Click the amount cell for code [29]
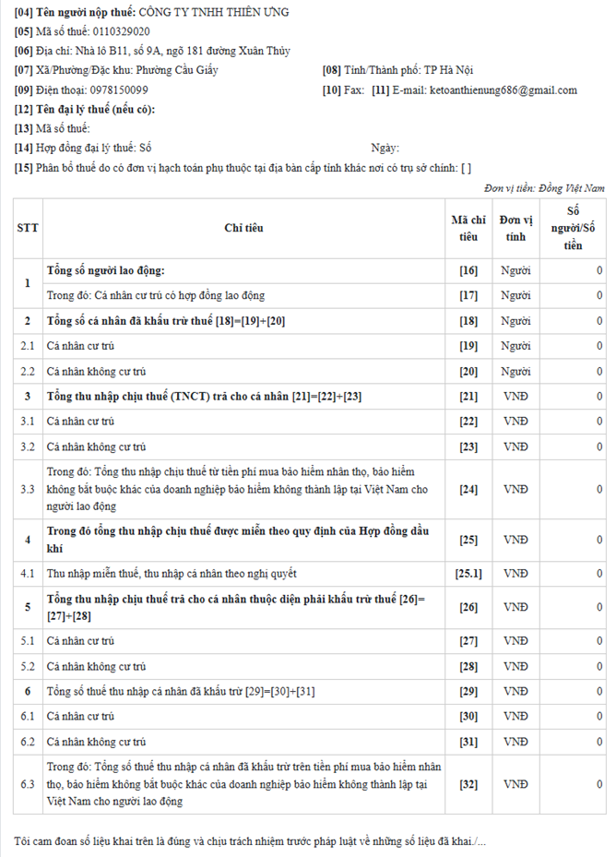Viewport: 616px width, 857px height. click(573, 691)
